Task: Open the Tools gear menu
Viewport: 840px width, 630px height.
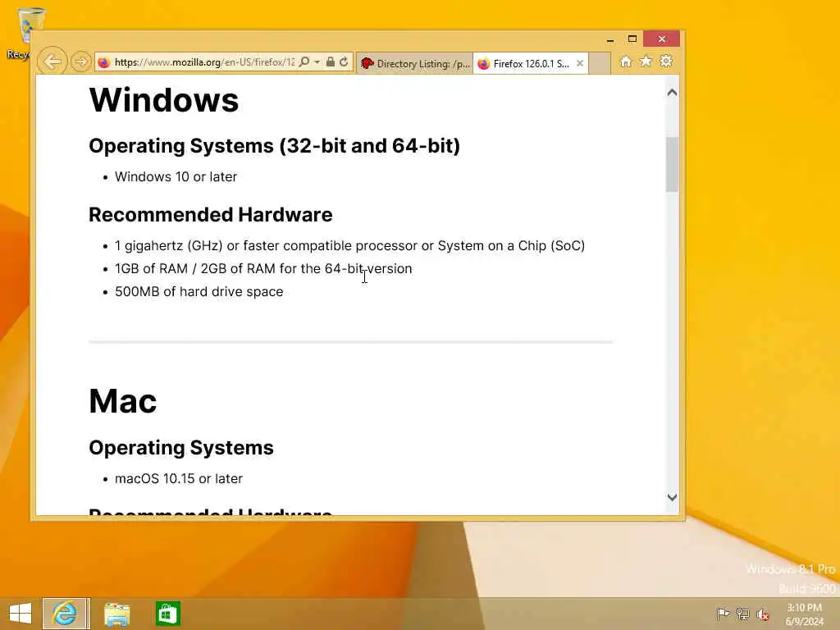Action: (666, 62)
